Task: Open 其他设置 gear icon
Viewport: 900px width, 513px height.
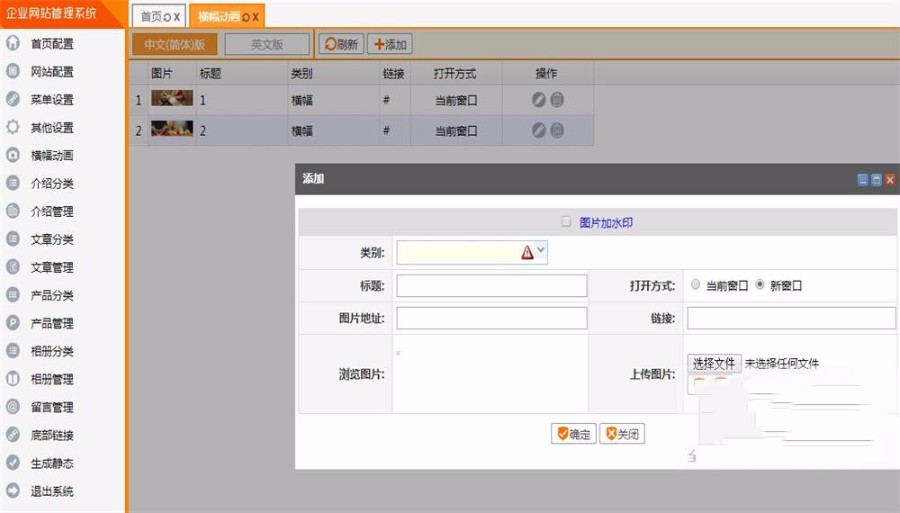Action: [13, 127]
